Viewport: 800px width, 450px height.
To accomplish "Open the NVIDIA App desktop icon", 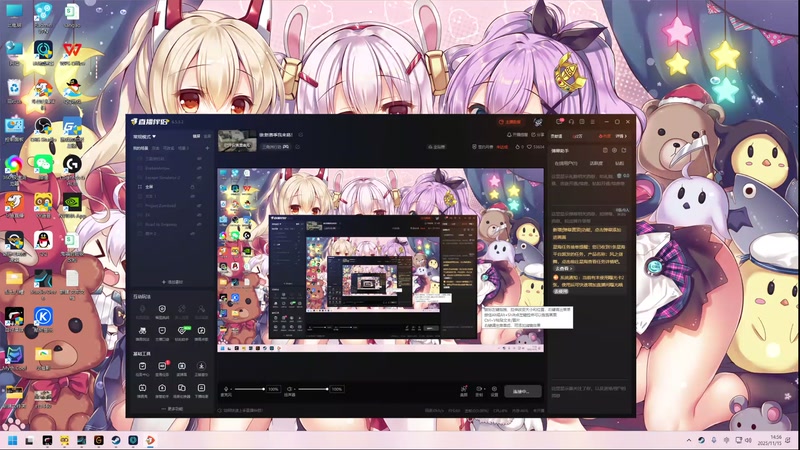I will coord(72,206).
